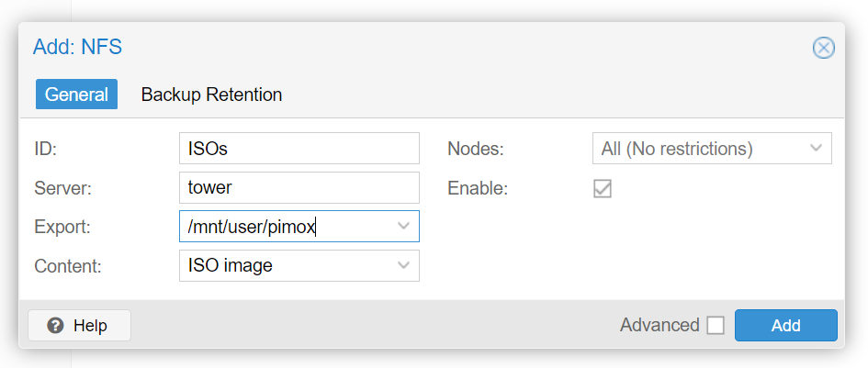Click the question mark help icon
This screenshot has height=368, width=868.
[55, 326]
